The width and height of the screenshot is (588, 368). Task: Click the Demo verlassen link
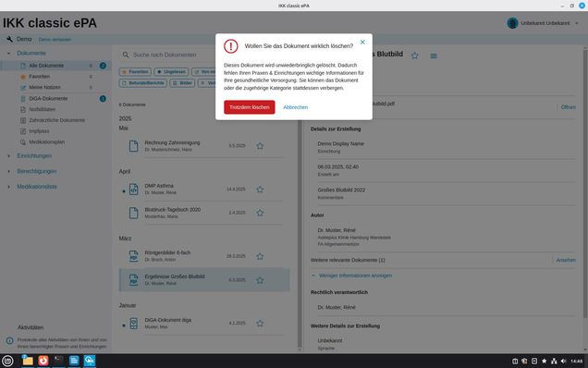[55, 40]
